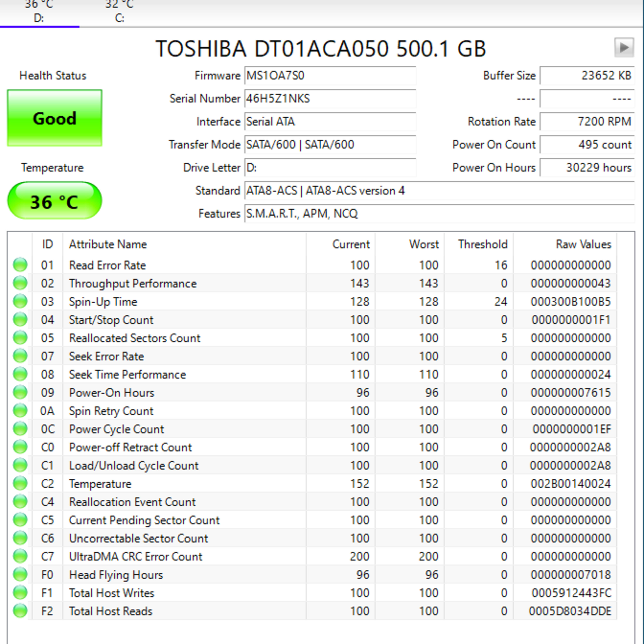Click the status icon for Start/Stop Count
The image size is (644, 644).
tap(20, 319)
